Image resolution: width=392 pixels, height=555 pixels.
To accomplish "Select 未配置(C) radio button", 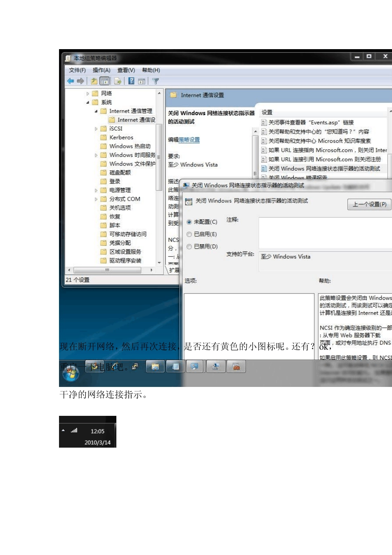I will tap(189, 222).
